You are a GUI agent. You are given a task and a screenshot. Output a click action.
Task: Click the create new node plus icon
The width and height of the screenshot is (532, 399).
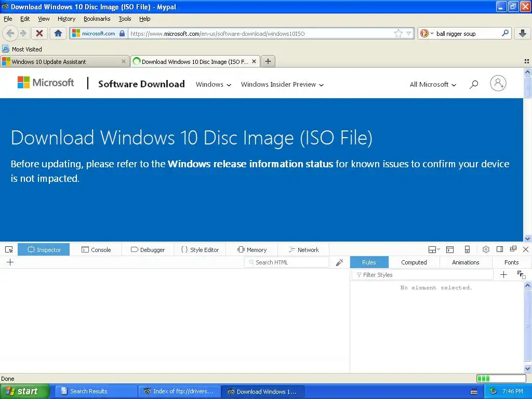10,262
